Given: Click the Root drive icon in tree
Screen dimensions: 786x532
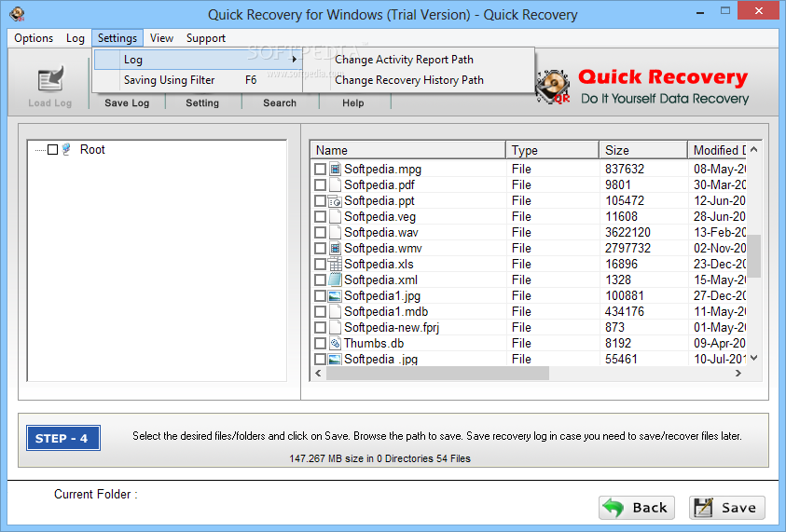Looking at the screenshot, I should pyautogui.click(x=67, y=149).
